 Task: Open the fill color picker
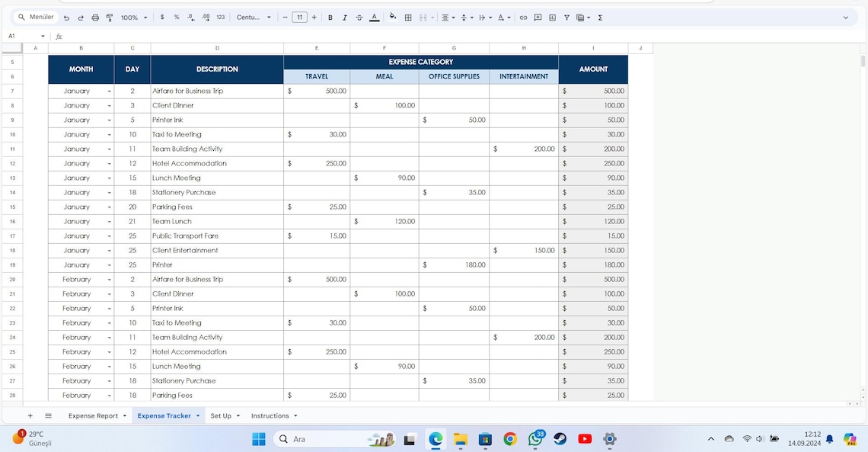coord(392,17)
